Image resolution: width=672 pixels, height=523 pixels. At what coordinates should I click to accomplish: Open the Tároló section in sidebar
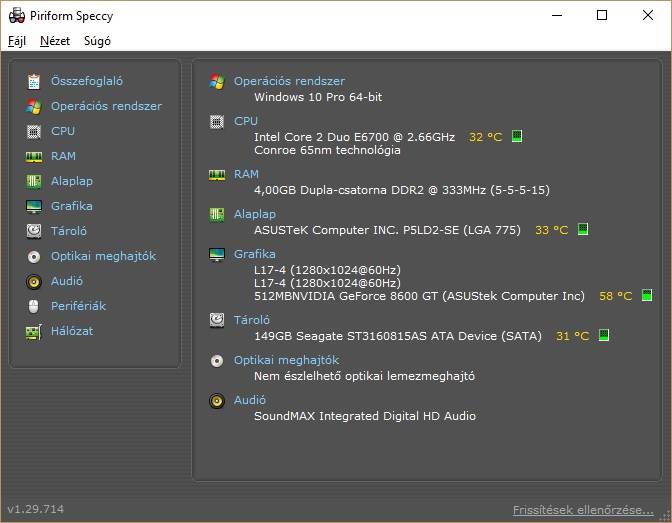click(69, 231)
